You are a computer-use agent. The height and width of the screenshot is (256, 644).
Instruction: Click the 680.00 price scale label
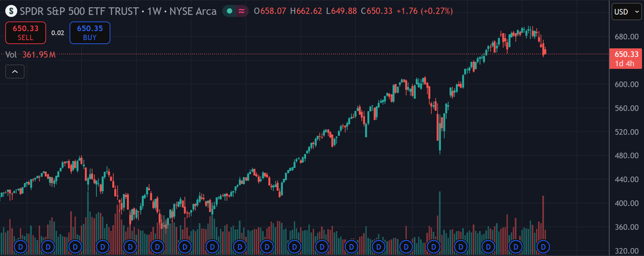626,36
